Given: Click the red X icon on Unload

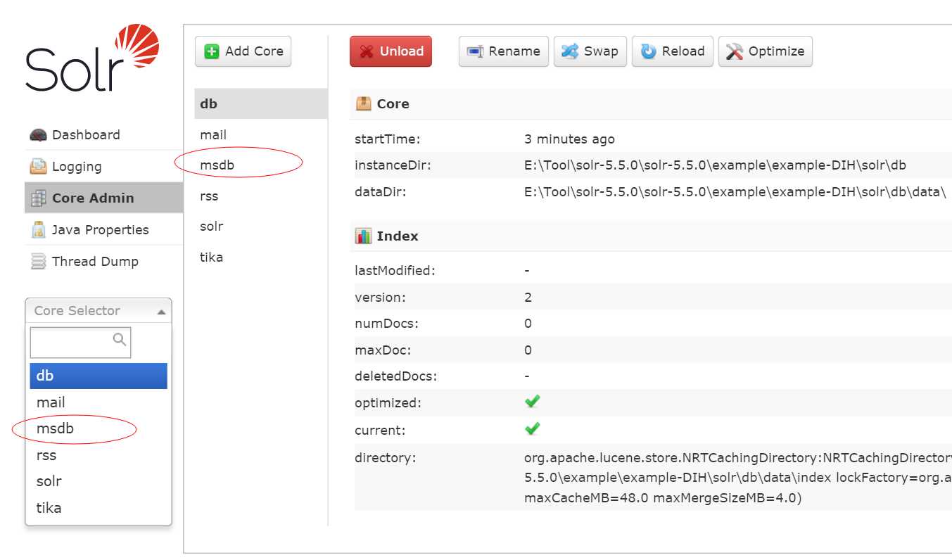Looking at the screenshot, I should 367,51.
